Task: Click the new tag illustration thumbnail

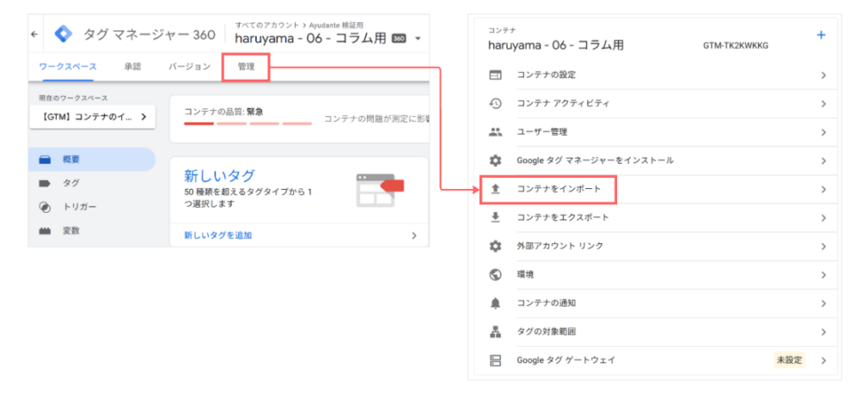Action: tap(381, 190)
